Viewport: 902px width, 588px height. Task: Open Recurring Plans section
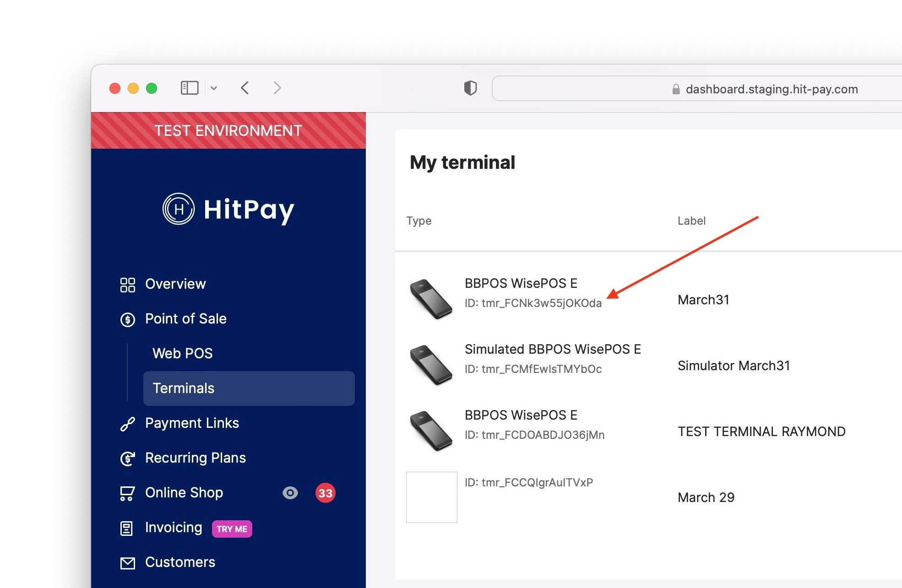point(196,458)
